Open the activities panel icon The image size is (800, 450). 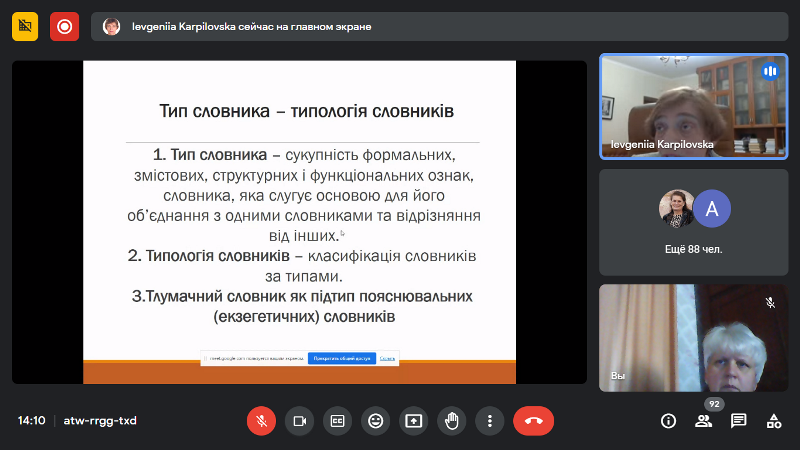773,421
